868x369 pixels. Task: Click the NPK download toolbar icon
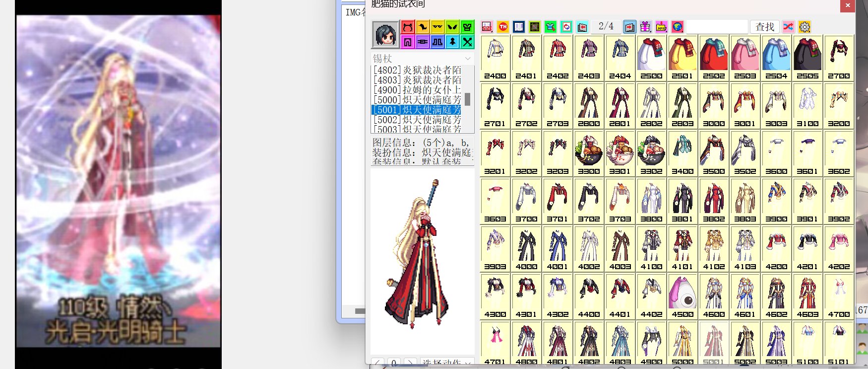pyautogui.click(x=661, y=27)
